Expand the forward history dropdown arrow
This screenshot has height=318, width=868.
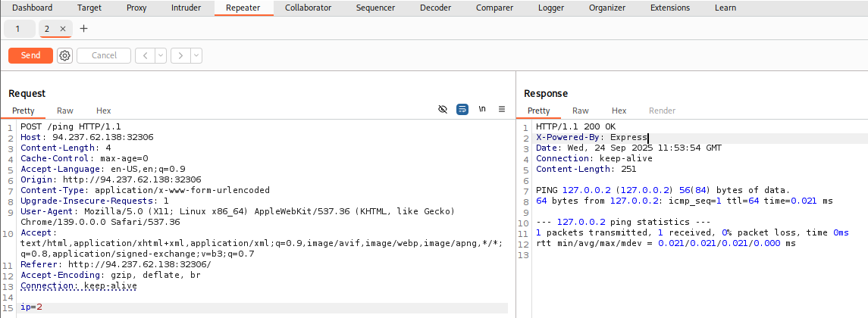tap(196, 55)
